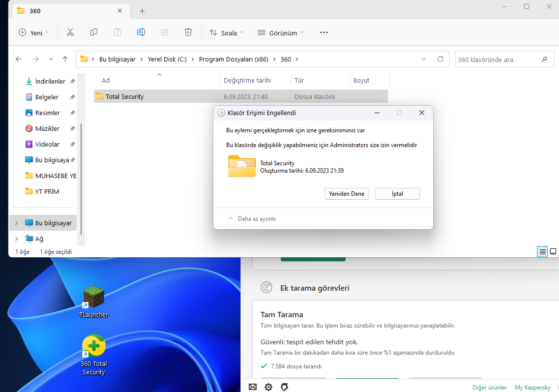
Task: Open address bar history dropdown
Action: point(423,59)
